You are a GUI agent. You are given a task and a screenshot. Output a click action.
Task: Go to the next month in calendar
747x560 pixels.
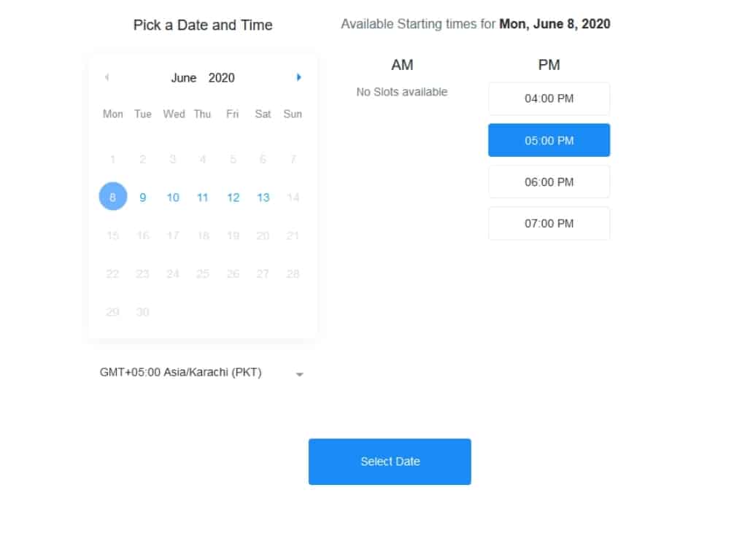point(298,77)
